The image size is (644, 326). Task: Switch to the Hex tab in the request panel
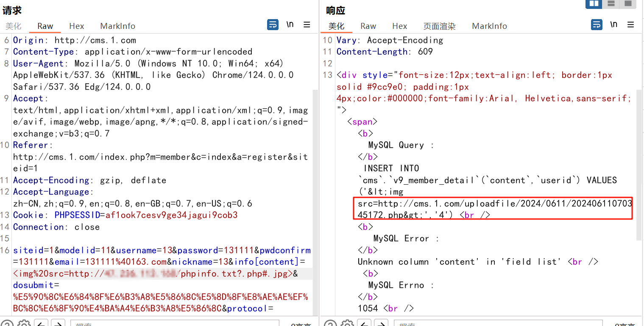(77, 26)
